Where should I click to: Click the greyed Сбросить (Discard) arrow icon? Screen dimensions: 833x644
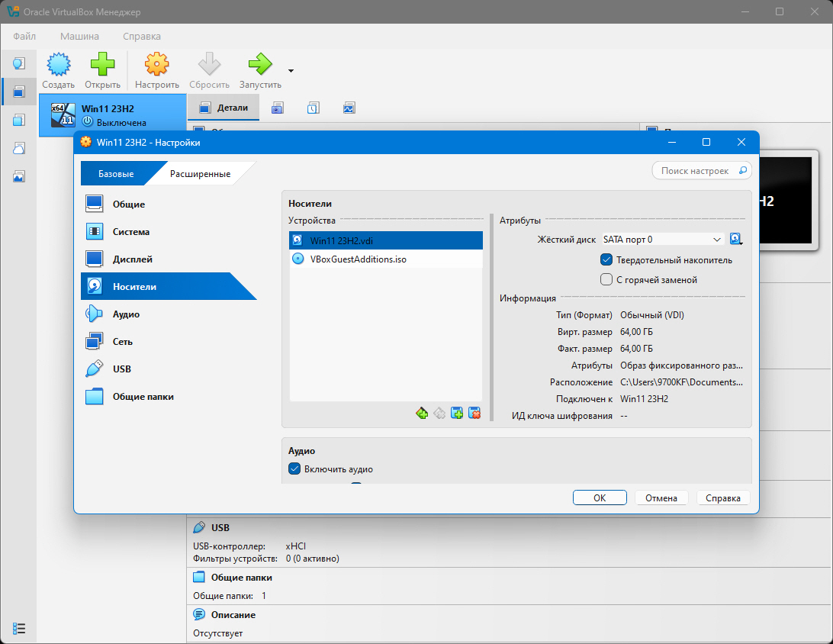tap(209, 64)
